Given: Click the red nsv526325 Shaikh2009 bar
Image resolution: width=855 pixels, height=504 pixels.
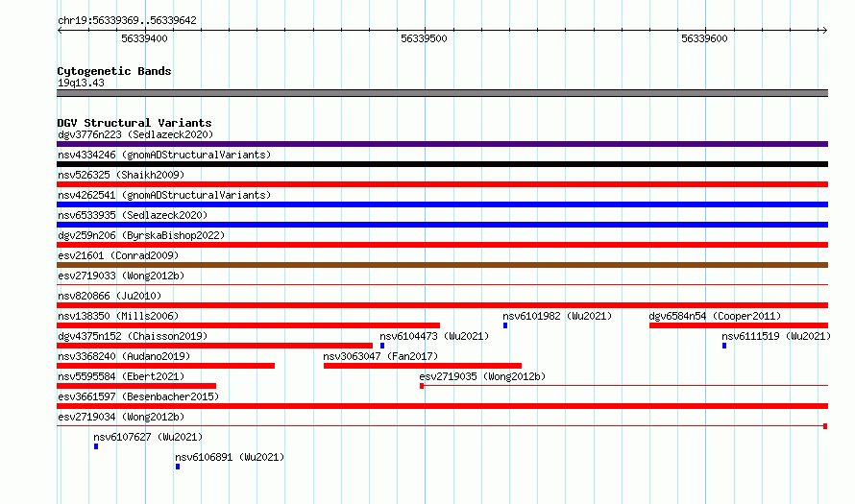Looking at the screenshot, I should tap(442, 184).
